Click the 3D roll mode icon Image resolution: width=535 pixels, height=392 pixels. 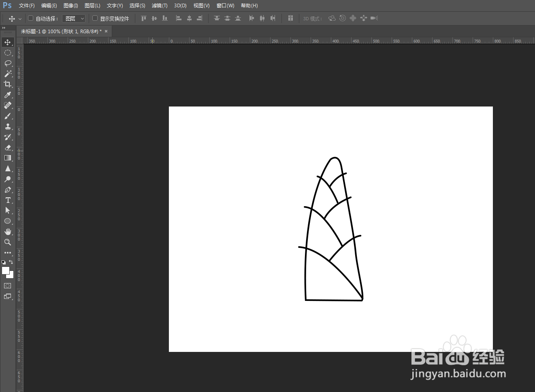343,18
